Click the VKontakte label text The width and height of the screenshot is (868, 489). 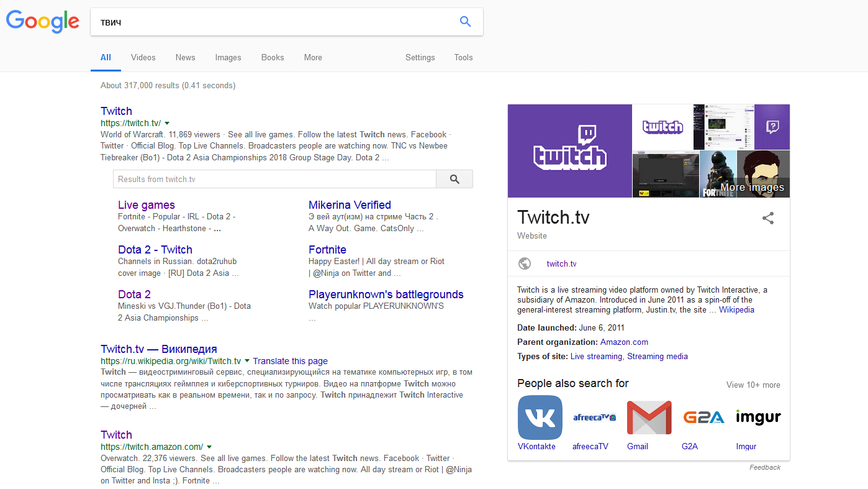point(536,446)
